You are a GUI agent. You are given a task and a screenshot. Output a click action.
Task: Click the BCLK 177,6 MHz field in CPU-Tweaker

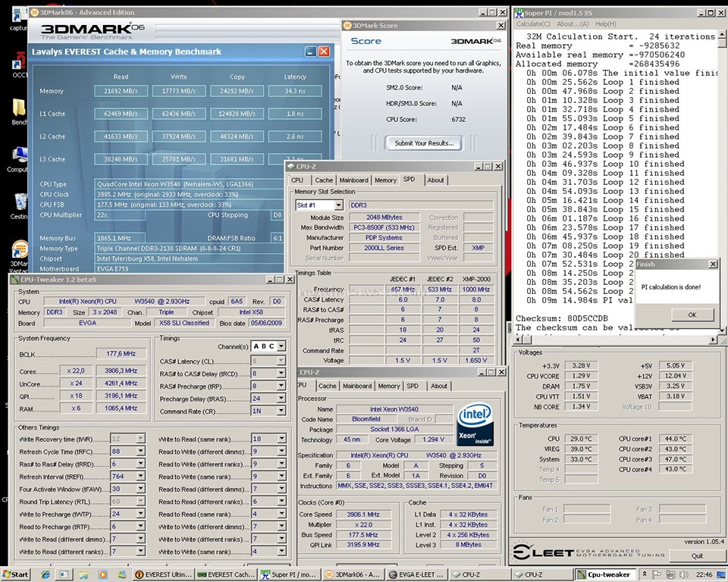pos(121,354)
